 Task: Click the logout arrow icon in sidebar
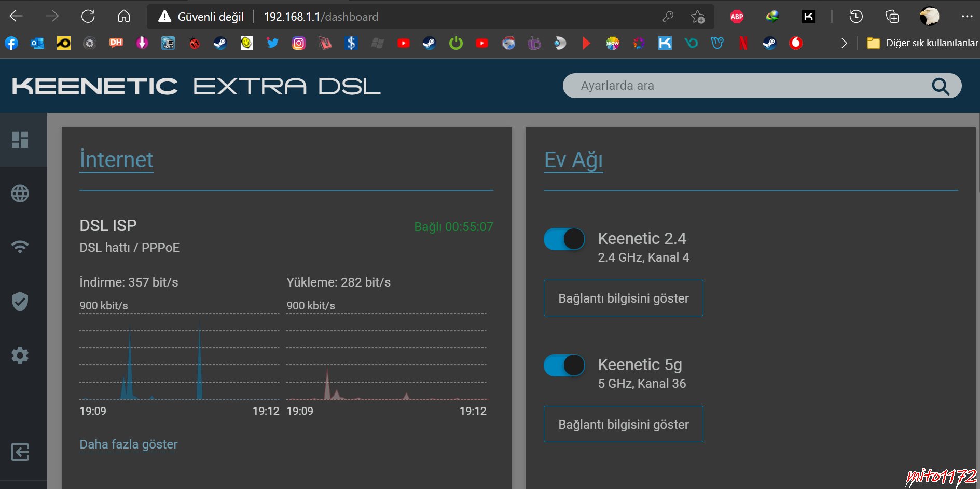point(20,452)
